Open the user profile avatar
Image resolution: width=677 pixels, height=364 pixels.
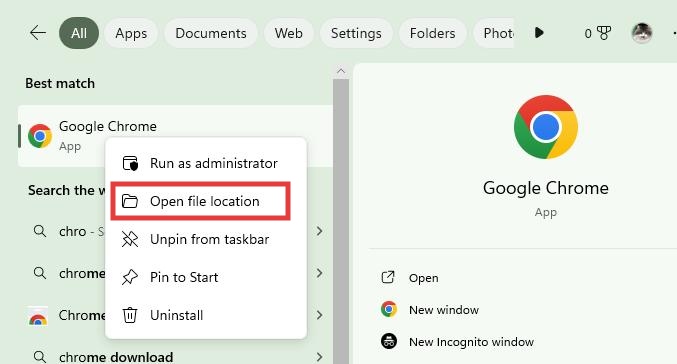(x=642, y=33)
